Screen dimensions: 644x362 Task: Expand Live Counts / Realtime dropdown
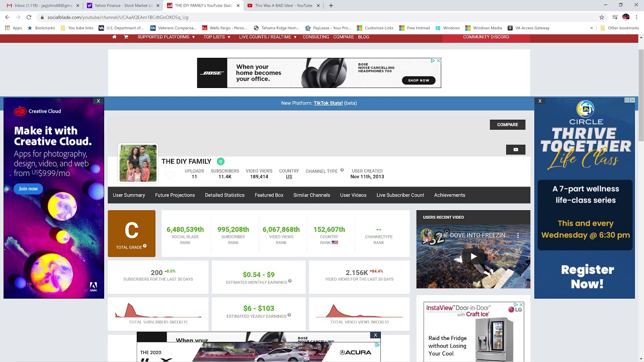(268, 37)
